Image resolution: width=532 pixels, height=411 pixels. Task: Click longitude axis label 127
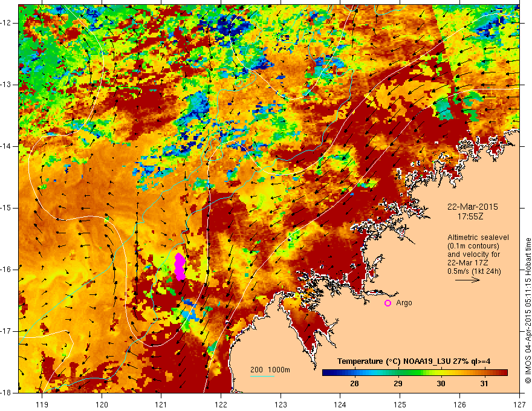[x=519, y=404]
